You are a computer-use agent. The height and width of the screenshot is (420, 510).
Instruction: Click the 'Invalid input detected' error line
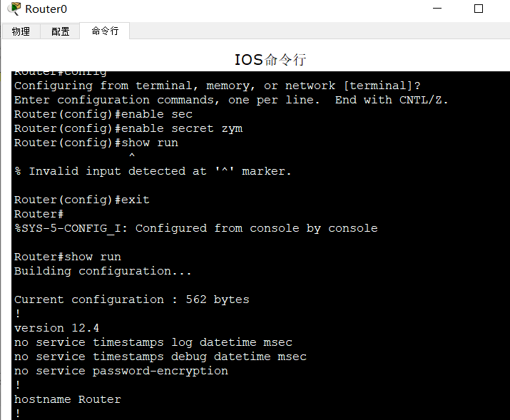[x=153, y=171]
